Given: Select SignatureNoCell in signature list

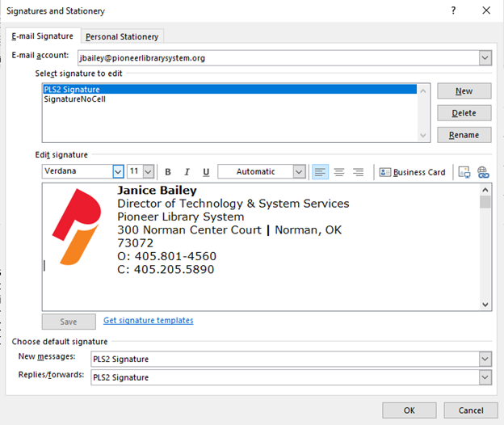Looking at the screenshot, I should point(75,99).
